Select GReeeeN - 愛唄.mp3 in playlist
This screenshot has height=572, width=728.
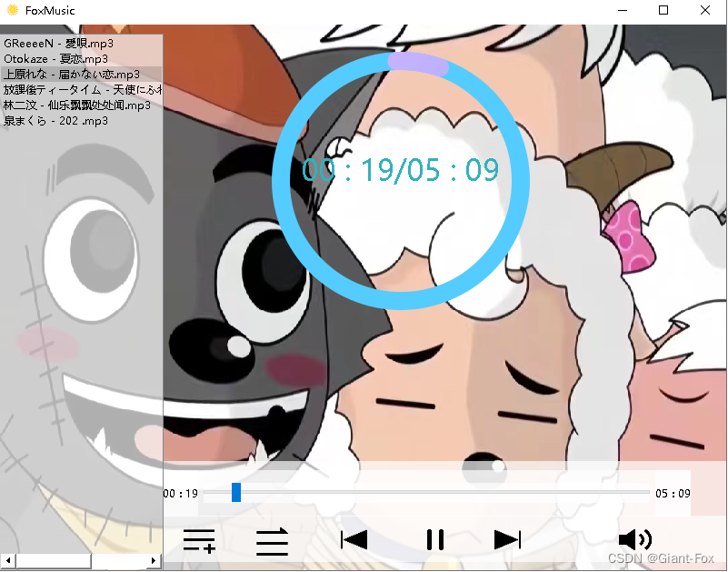tap(81, 44)
